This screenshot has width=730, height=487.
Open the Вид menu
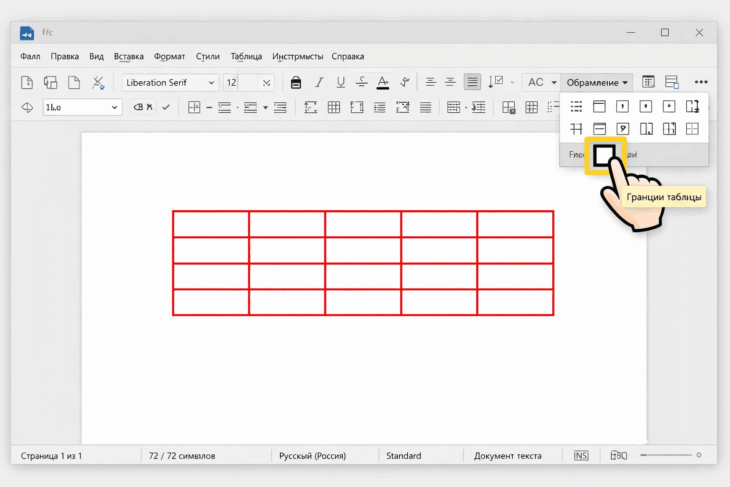coord(96,56)
